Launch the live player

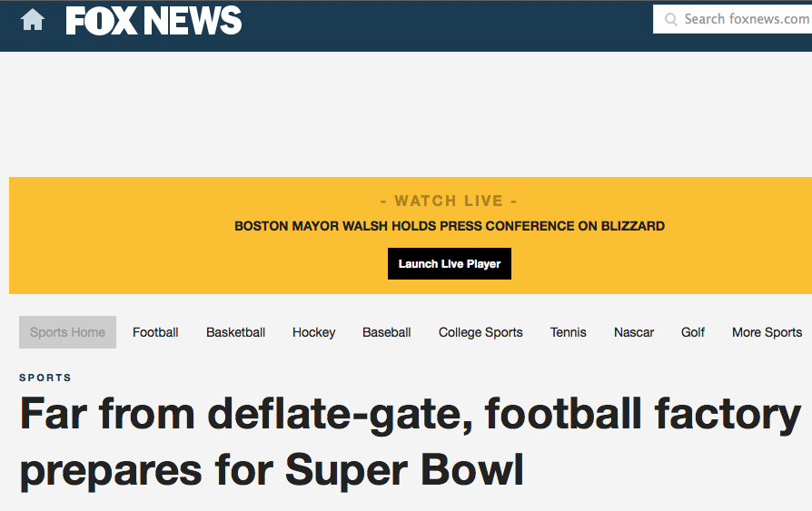tap(450, 263)
